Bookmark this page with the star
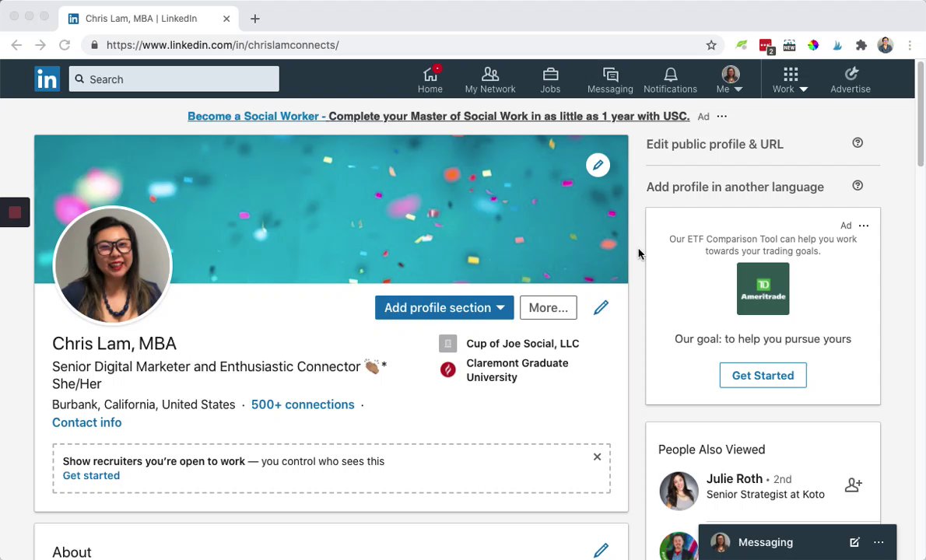The image size is (926, 560). point(711,45)
